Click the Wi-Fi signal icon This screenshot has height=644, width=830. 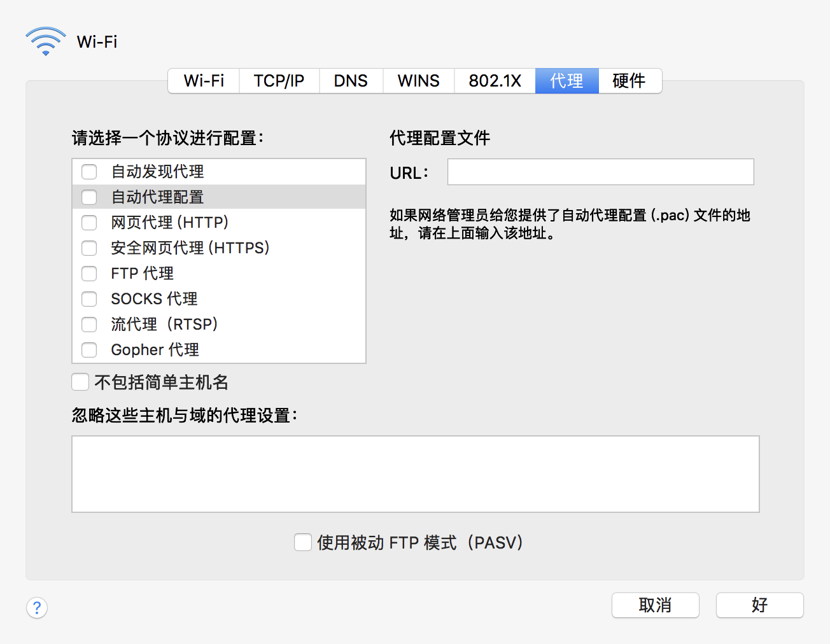46,41
